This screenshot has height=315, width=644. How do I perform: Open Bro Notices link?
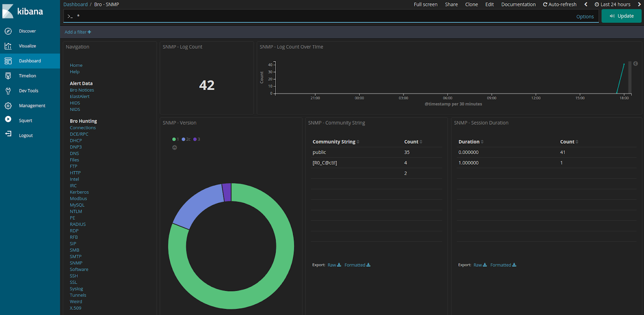click(82, 90)
